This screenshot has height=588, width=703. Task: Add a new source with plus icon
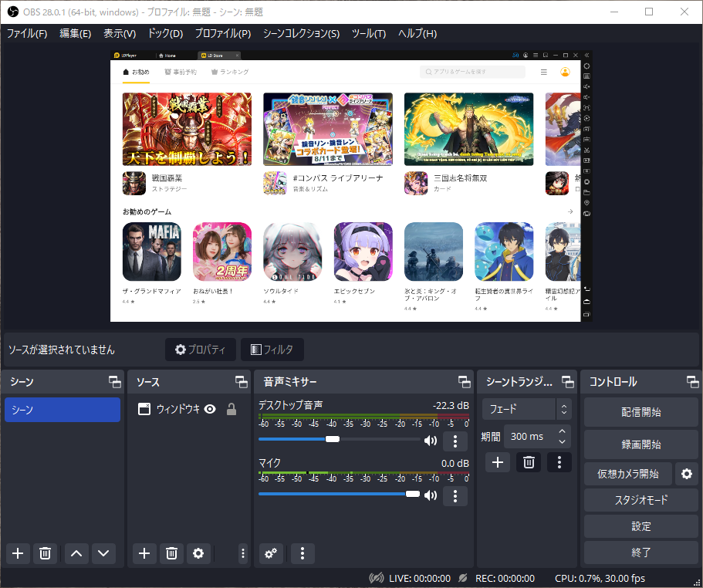click(144, 553)
